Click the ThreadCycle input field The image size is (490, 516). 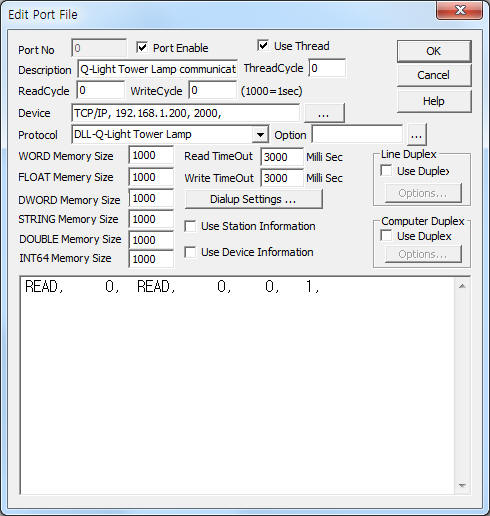coord(327,68)
